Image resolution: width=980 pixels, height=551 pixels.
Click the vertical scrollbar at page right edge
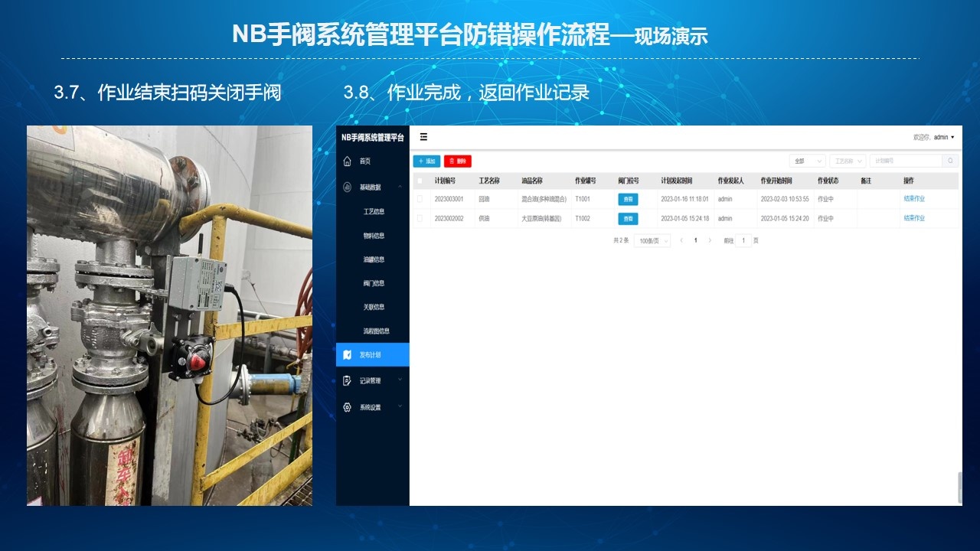pos(959,487)
